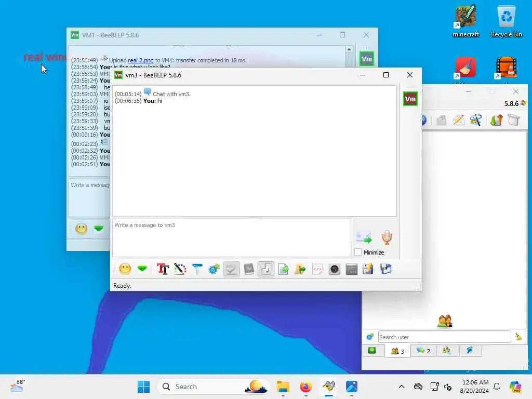This screenshot has height=399, width=532.
Task: Open the real 2.png link in VM1 chat
Action: pyautogui.click(x=140, y=60)
